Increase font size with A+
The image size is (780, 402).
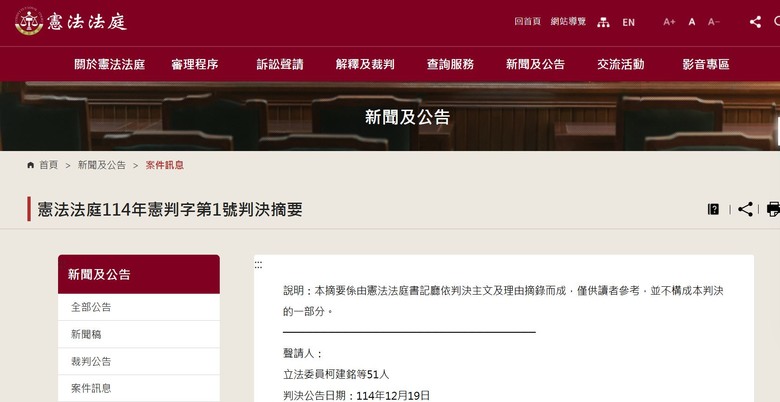(x=669, y=22)
